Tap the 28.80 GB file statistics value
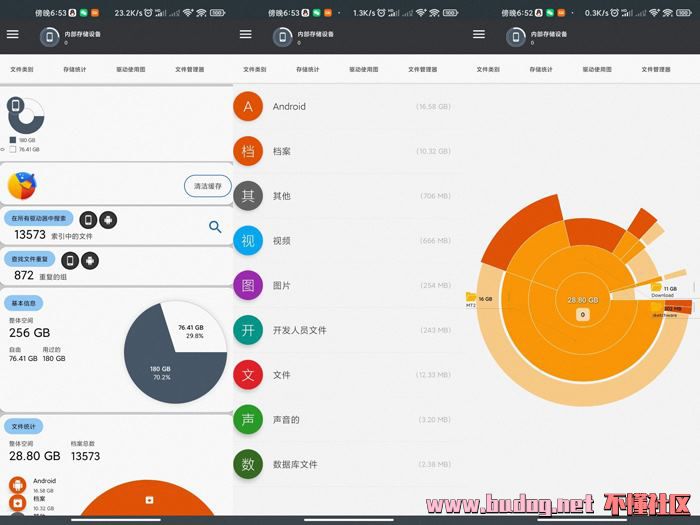 [x=34, y=456]
